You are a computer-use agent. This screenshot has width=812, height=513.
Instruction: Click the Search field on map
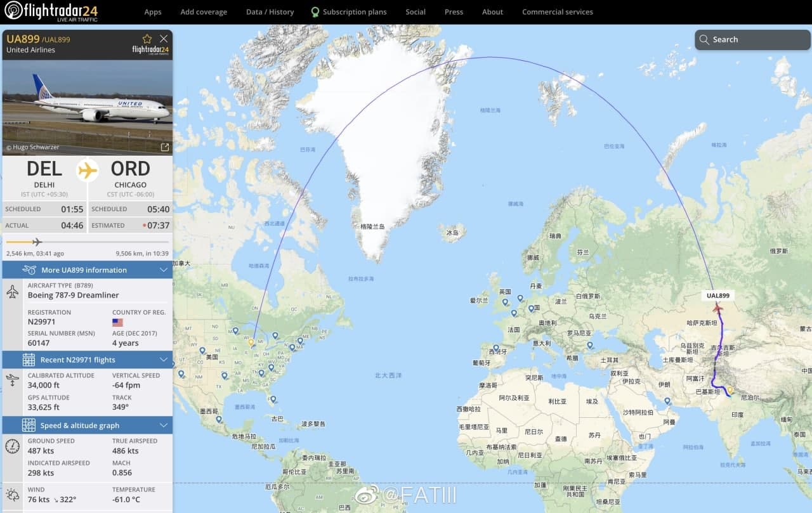[x=752, y=39]
